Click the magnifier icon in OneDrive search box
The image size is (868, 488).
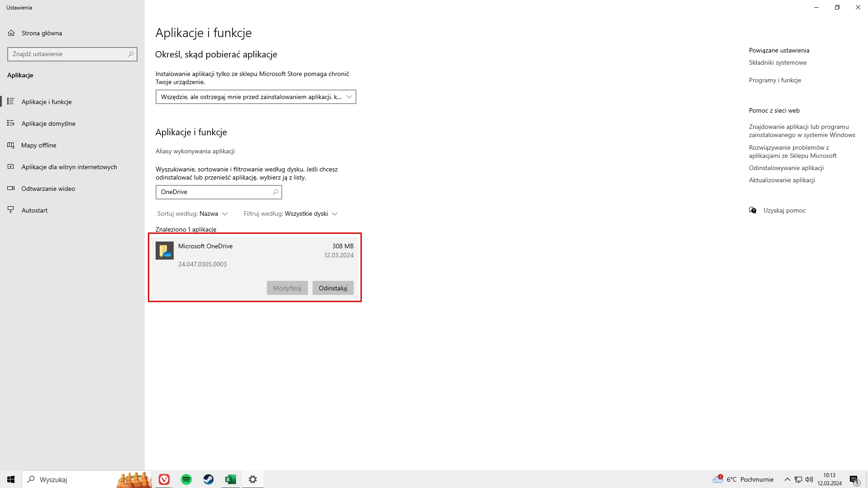pyautogui.click(x=275, y=192)
